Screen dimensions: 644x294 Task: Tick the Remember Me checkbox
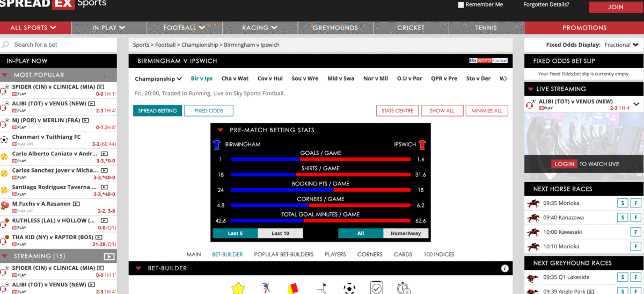tap(460, 5)
